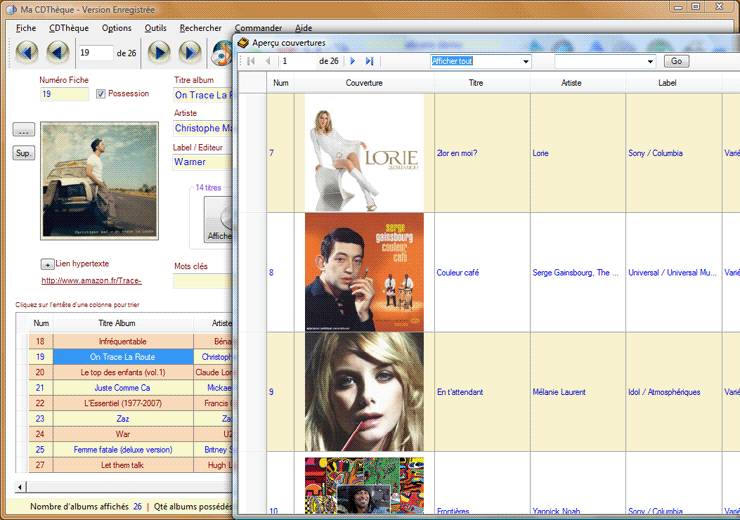Click the Numéro Fiche input field

(64, 94)
